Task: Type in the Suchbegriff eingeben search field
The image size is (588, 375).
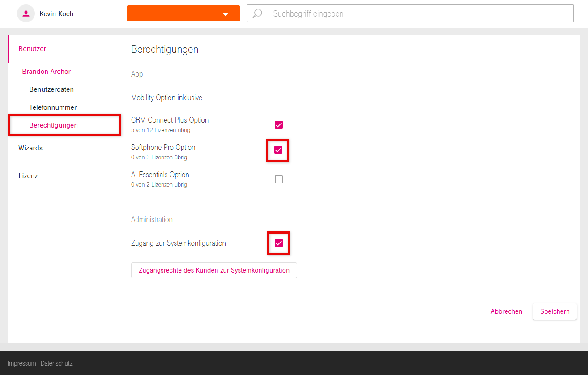Action: tap(416, 13)
